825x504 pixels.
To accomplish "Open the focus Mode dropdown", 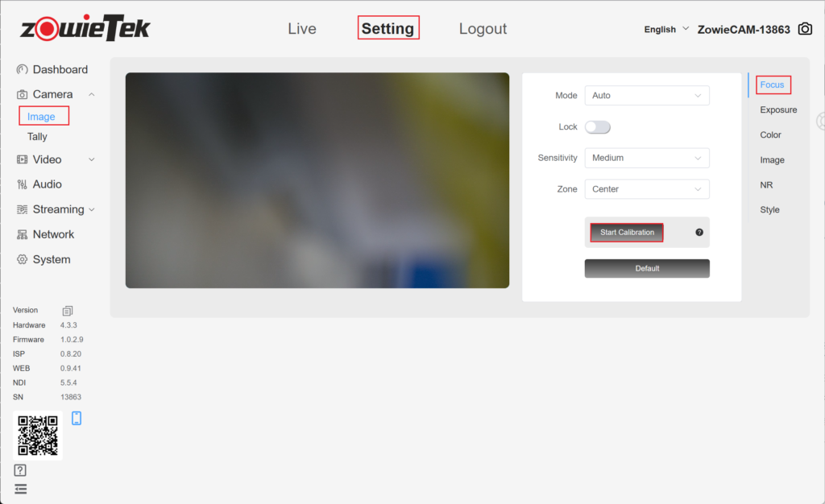I will [x=646, y=96].
